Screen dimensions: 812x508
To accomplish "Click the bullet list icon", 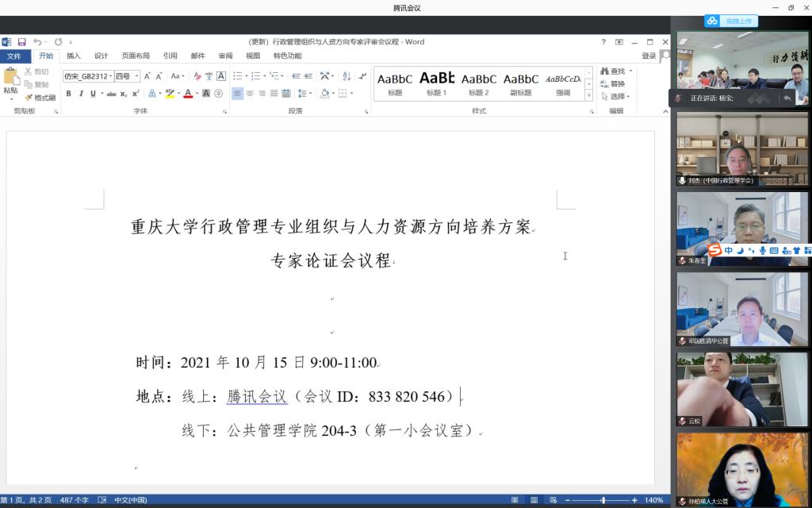I will coord(237,76).
